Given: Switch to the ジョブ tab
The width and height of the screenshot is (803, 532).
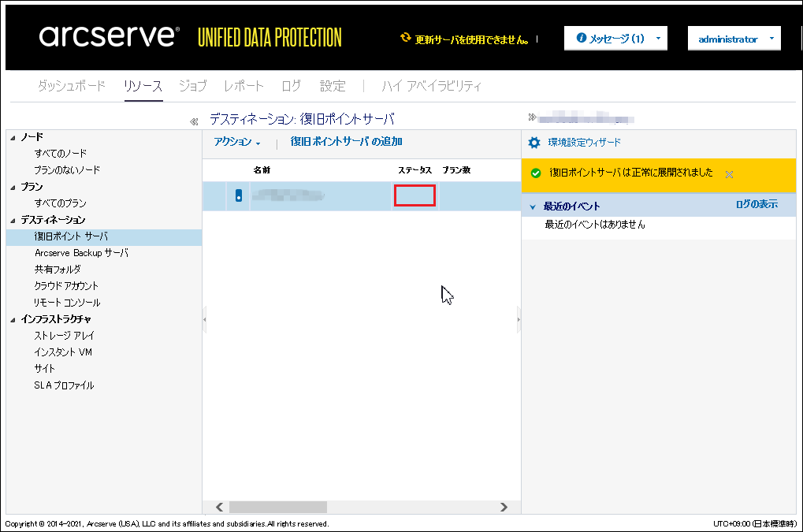Looking at the screenshot, I should click(x=192, y=85).
